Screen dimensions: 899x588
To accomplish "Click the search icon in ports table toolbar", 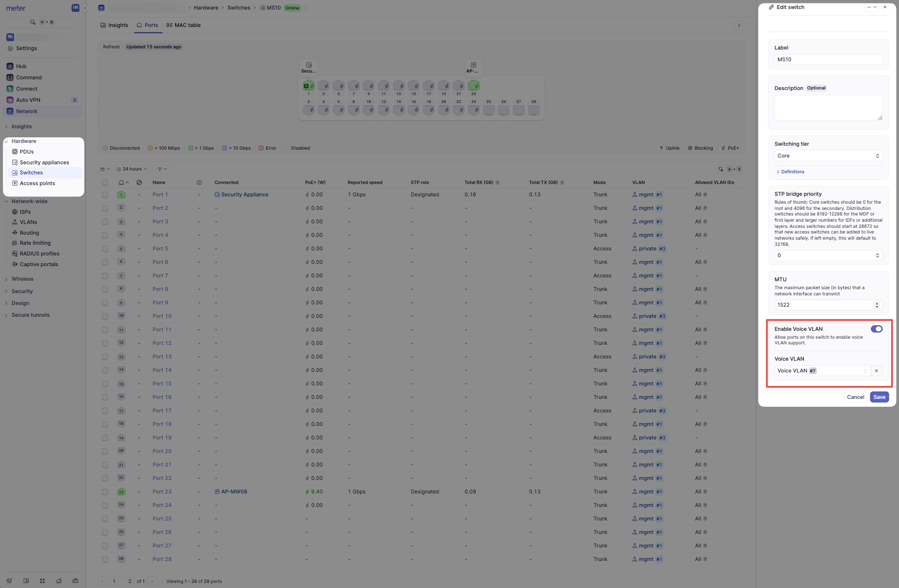I will (x=721, y=169).
